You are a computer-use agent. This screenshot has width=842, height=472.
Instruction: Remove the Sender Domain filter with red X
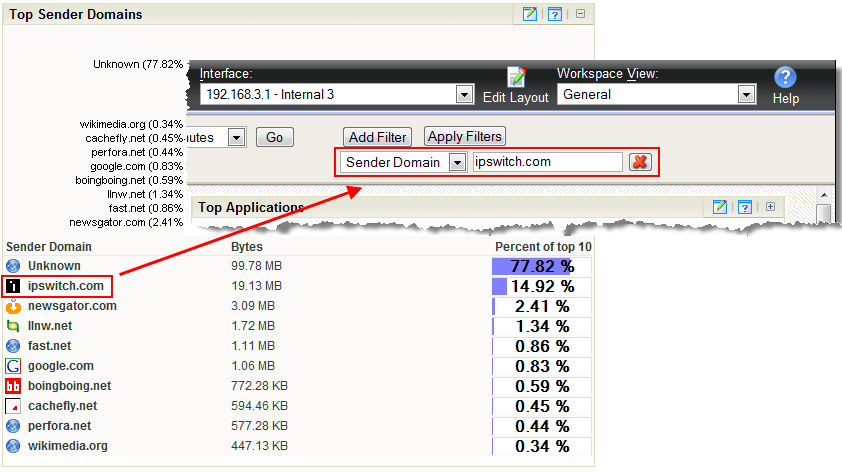pos(640,162)
